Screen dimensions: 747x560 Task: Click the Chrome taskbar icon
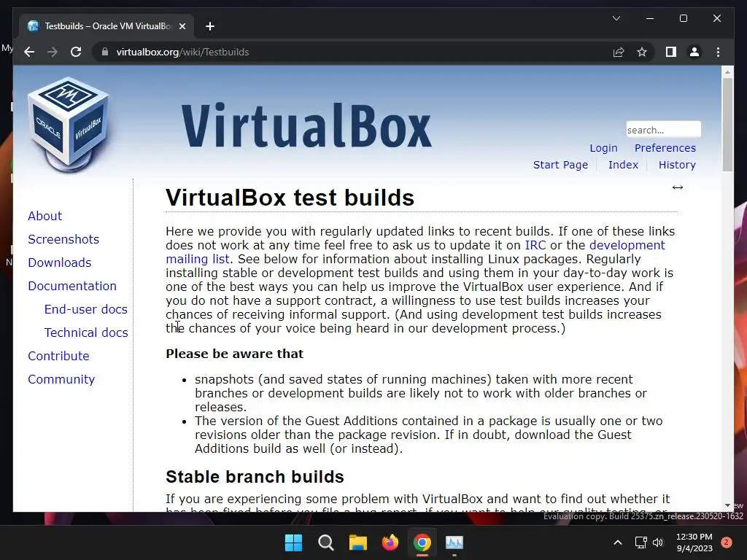pyautogui.click(x=422, y=542)
